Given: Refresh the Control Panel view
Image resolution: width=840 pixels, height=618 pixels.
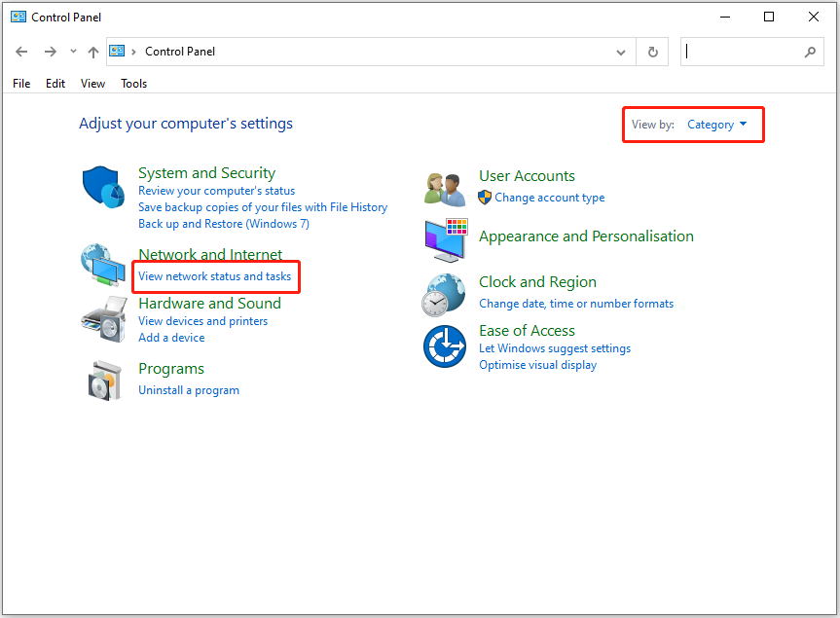Looking at the screenshot, I should point(652,52).
